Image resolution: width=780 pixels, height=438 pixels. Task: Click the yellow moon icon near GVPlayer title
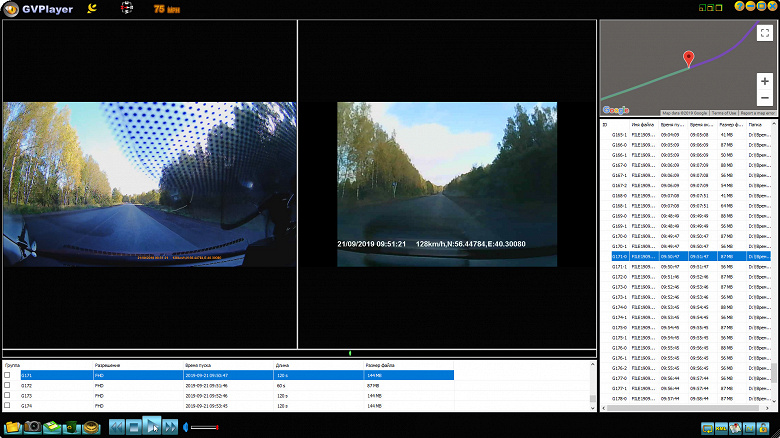[x=92, y=8]
